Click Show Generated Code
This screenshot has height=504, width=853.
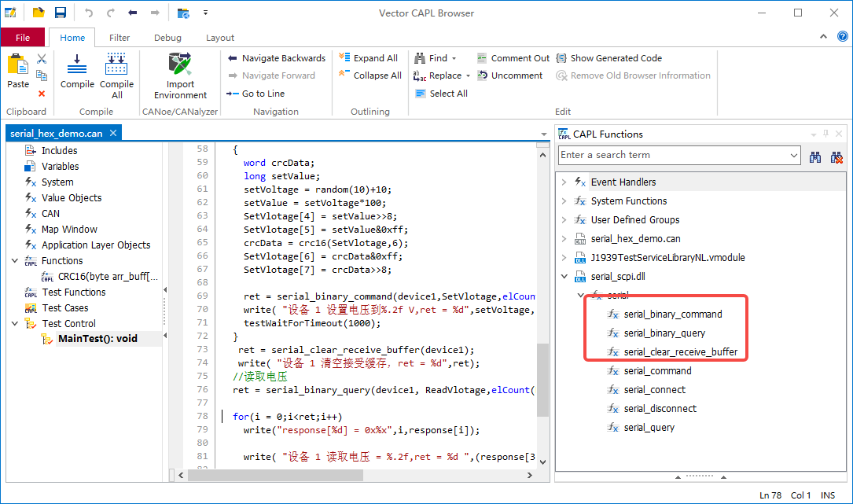[609, 58]
